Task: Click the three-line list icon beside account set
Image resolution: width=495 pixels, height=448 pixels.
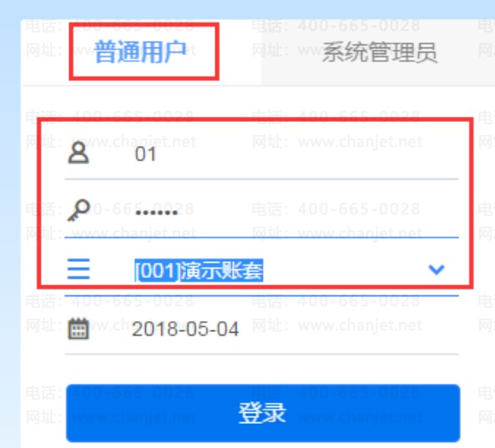Action: [78, 269]
